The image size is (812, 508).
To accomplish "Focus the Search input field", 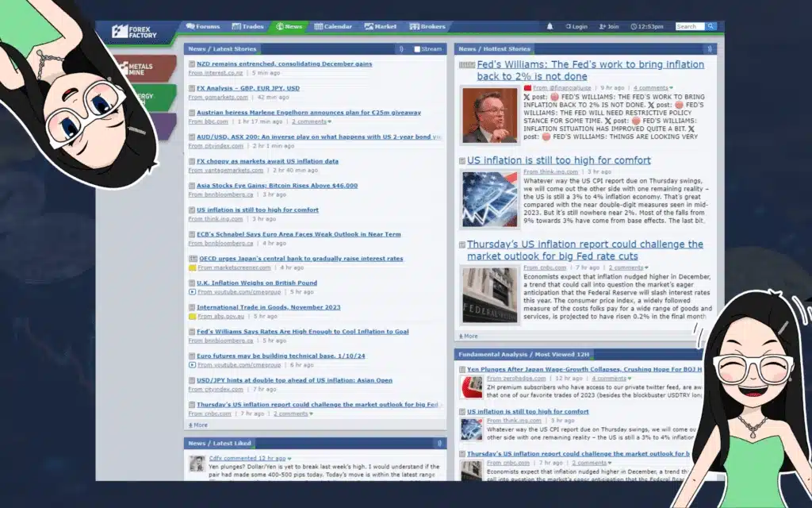I will (690, 26).
